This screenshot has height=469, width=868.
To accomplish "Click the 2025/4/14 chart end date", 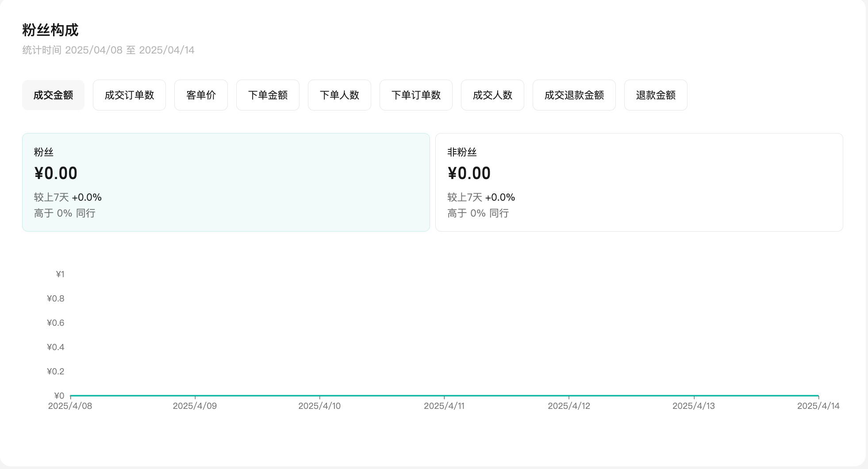I will click(818, 406).
